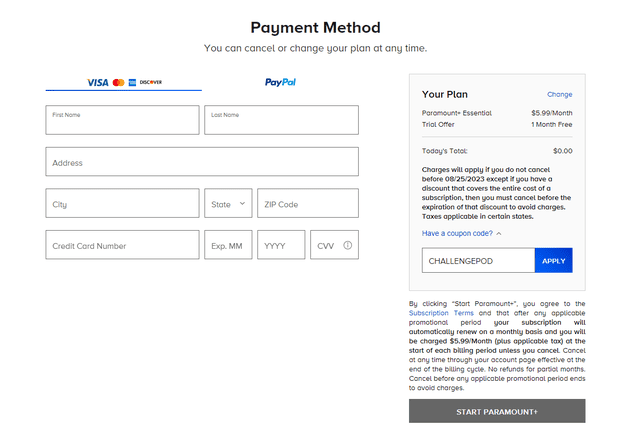Focus the ZIP Code field
The image size is (640, 427).
[307, 204]
